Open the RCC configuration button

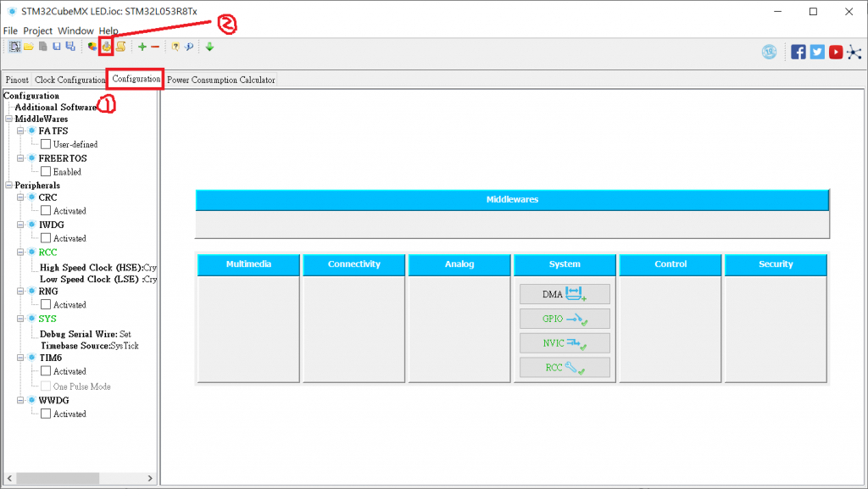[x=565, y=367]
